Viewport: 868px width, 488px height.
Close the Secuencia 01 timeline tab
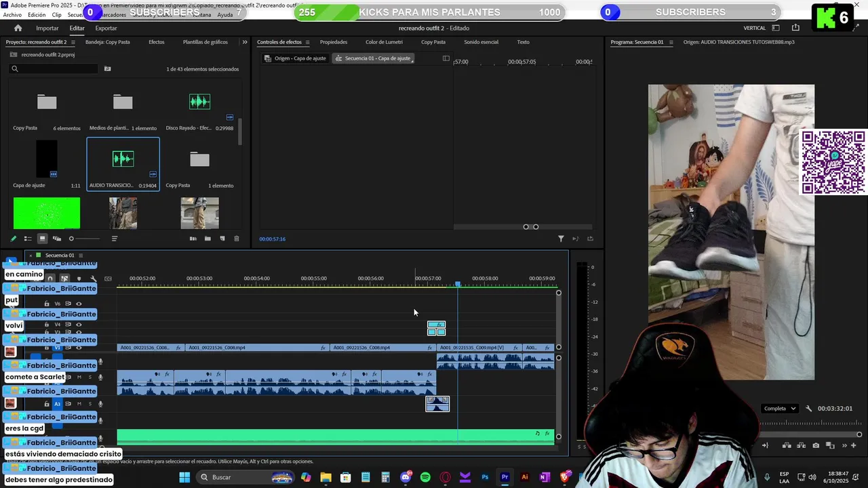pos(31,256)
